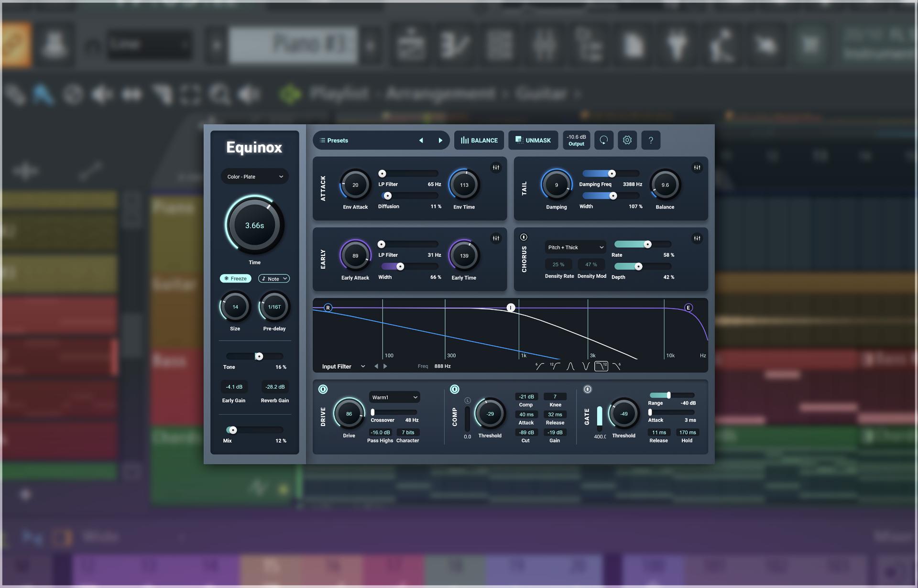The height and width of the screenshot is (588, 918).
Task: Go to previous preset arrow
Action: pyautogui.click(x=421, y=141)
